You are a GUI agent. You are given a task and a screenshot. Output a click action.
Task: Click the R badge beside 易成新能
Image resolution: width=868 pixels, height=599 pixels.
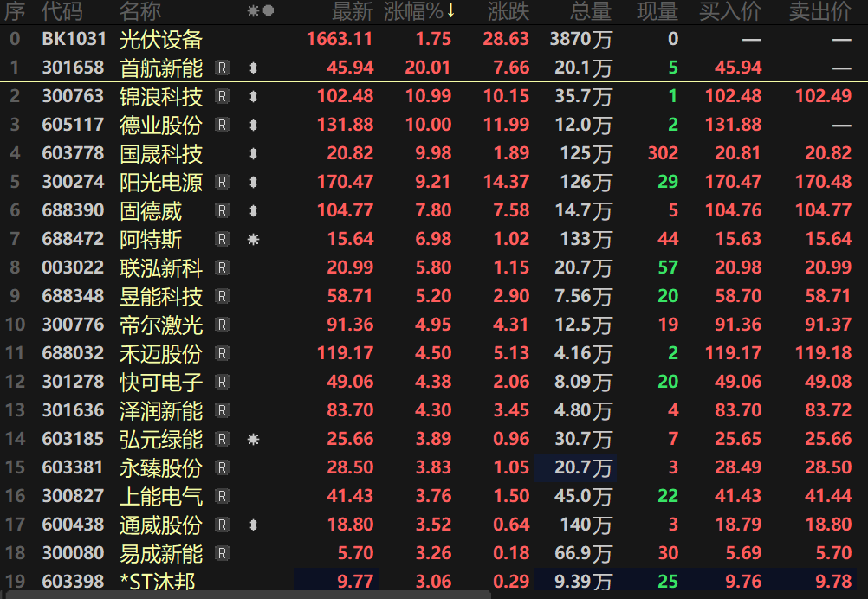coord(222,553)
